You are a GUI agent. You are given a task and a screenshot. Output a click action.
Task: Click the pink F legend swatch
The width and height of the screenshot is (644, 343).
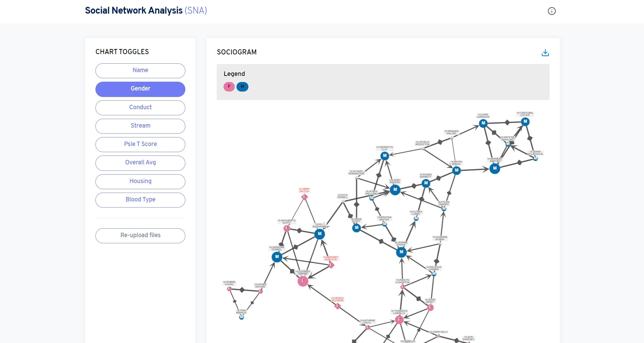click(x=229, y=86)
